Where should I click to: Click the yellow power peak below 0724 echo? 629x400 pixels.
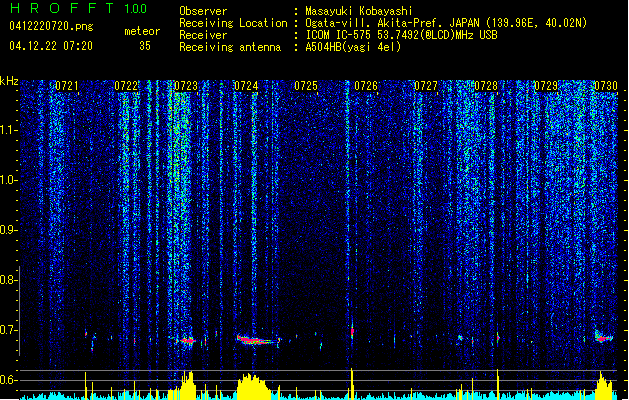254,387
